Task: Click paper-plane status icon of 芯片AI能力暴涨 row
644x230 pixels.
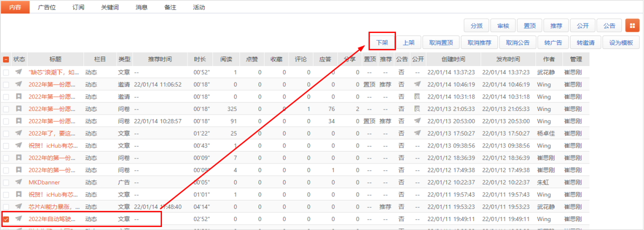Action: [18, 206]
